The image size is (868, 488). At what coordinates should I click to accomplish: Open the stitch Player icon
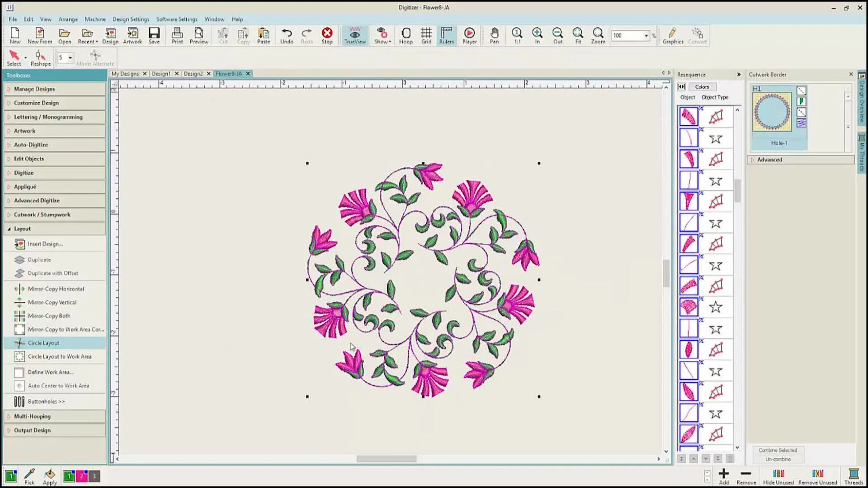coord(469,36)
